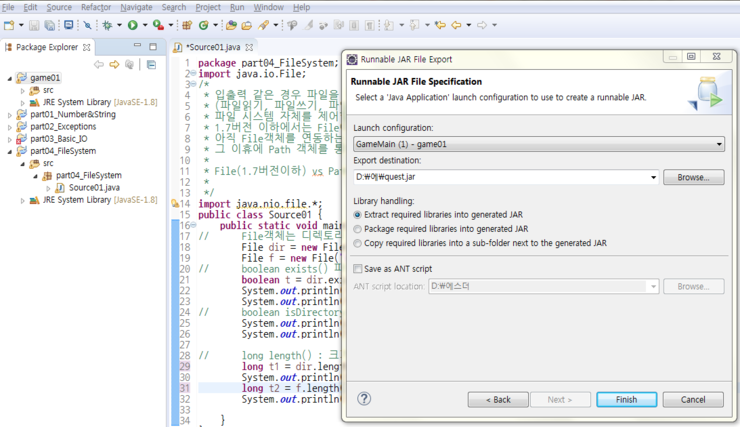Open the Window menu
Viewport: 740px width, 427px height.
coord(269,7)
